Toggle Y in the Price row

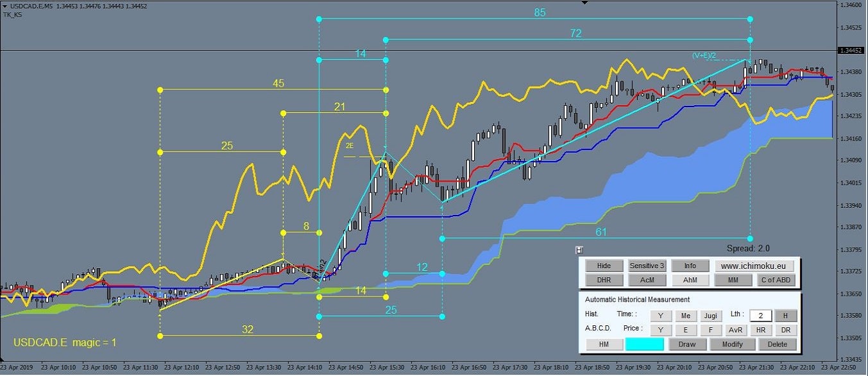(660, 330)
